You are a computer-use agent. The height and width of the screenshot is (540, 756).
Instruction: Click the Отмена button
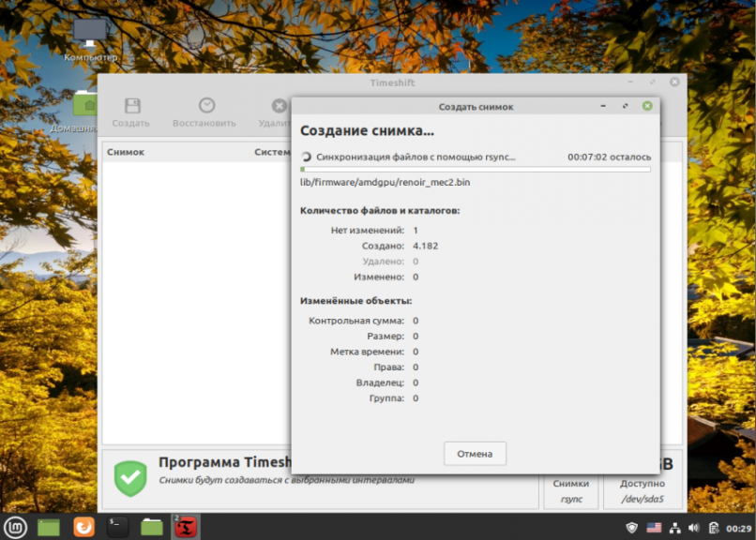[475, 454]
